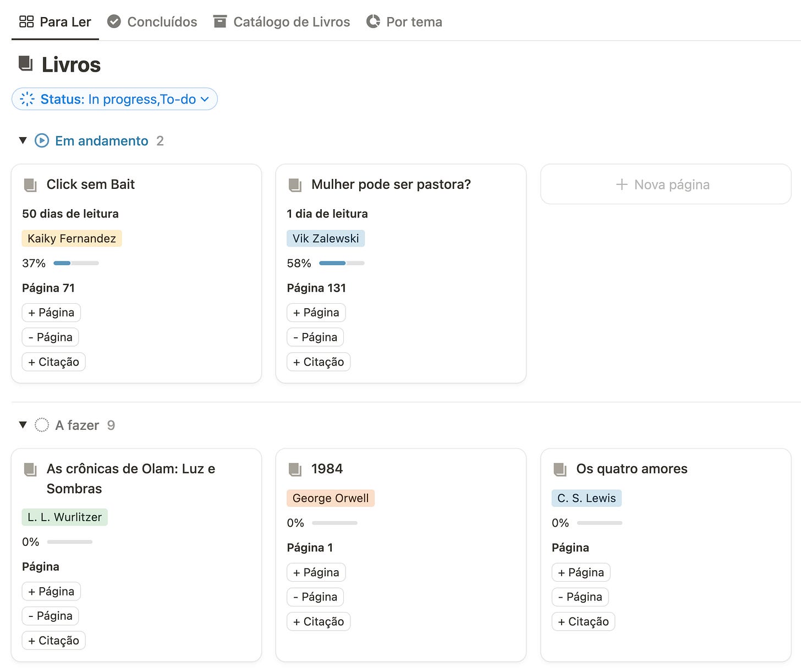Click + Página on Click sem Bait
Image resolution: width=801 pixels, height=672 pixels.
pyautogui.click(x=51, y=313)
